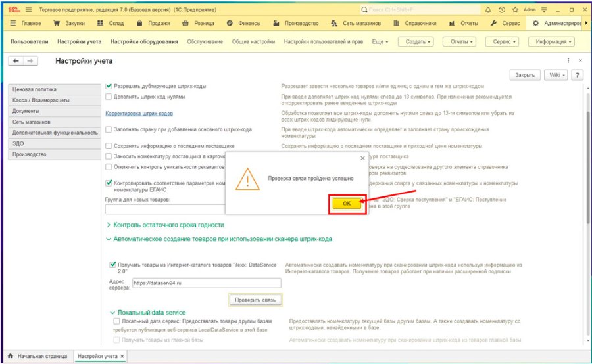Image resolution: width=592 pixels, height=364 pixels.
Task: Select Документы settings tab
Action: point(55,111)
